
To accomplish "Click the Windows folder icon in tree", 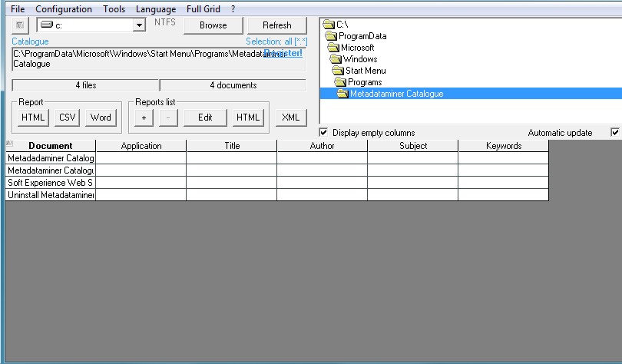I will tap(336, 59).
